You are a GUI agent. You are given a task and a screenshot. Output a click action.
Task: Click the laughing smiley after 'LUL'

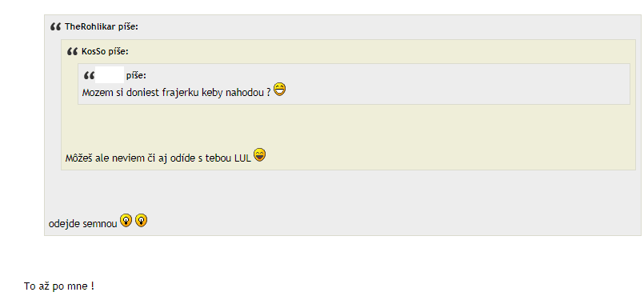[x=259, y=154]
